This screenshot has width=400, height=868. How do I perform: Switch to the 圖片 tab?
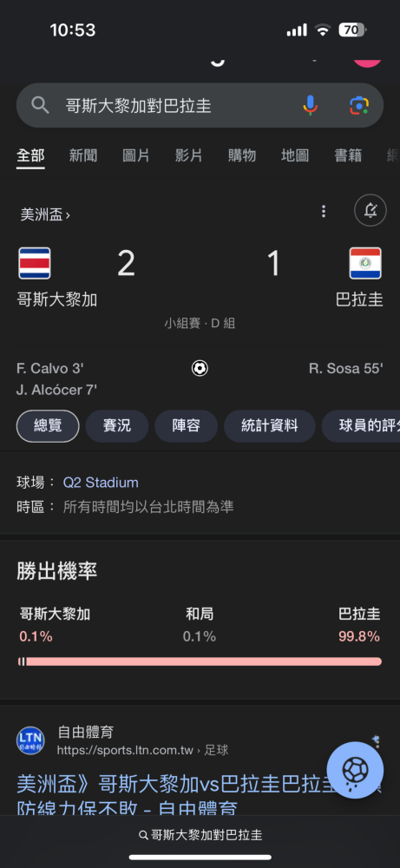(136, 155)
